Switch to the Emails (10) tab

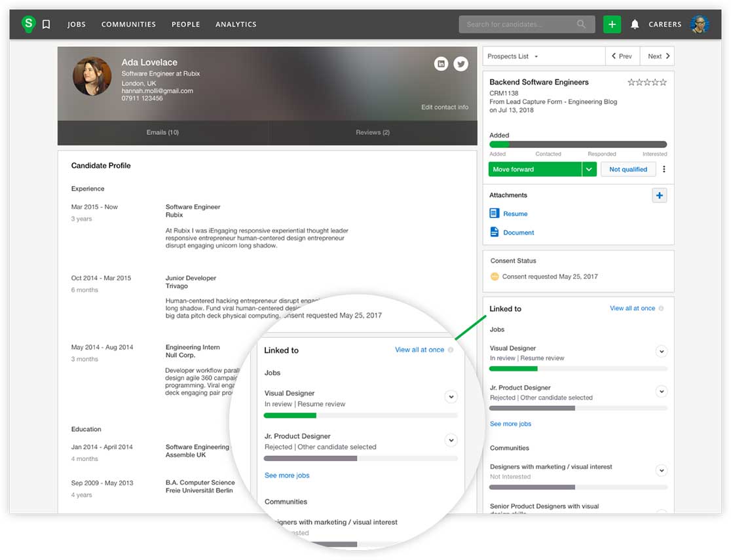point(162,132)
